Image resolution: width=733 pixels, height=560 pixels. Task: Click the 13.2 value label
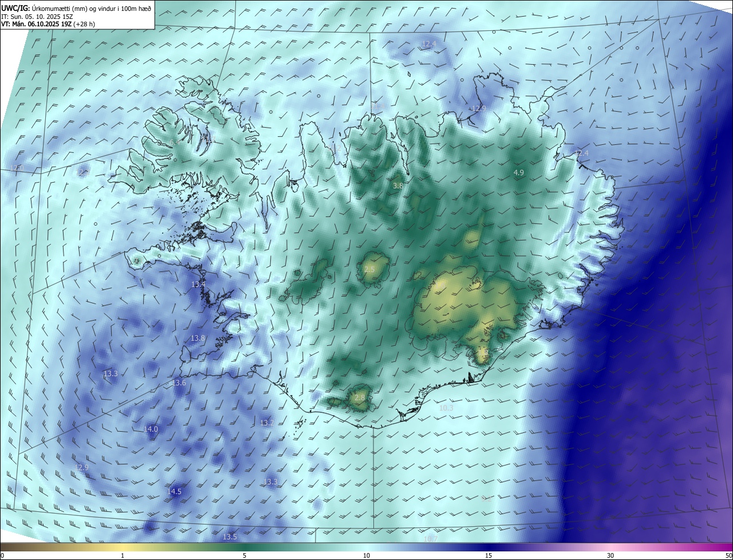(x=267, y=423)
